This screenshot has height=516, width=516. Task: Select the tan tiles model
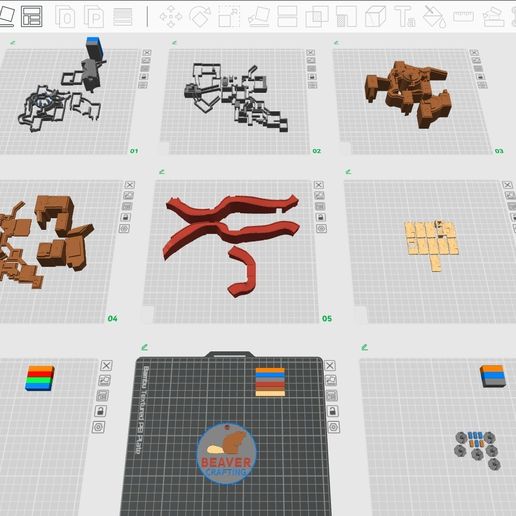(432, 245)
